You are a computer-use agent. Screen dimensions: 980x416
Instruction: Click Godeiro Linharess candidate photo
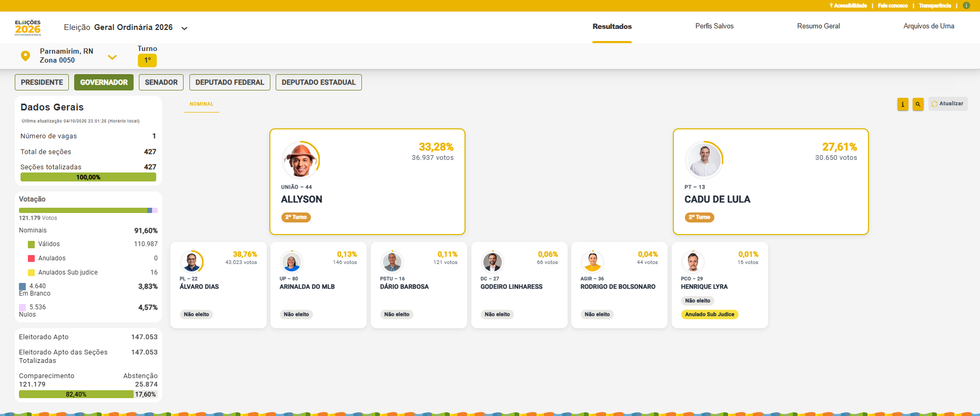click(x=492, y=261)
